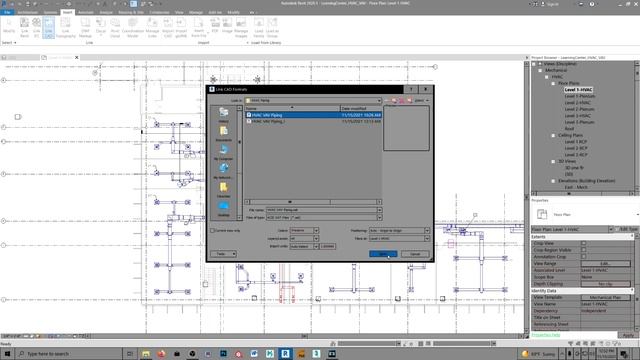Click the Open button in dialog
This screenshot has width=640, height=360.
pyautogui.click(x=383, y=254)
